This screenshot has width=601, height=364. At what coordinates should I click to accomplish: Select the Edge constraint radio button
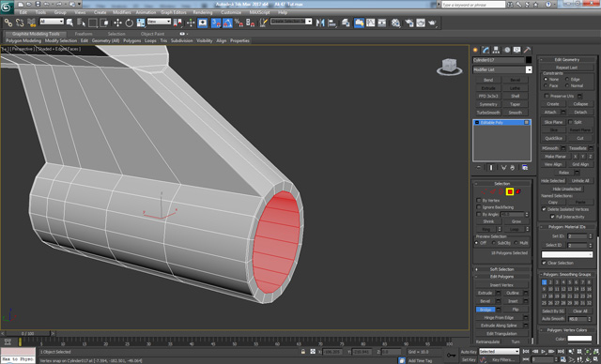click(x=567, y=79)
